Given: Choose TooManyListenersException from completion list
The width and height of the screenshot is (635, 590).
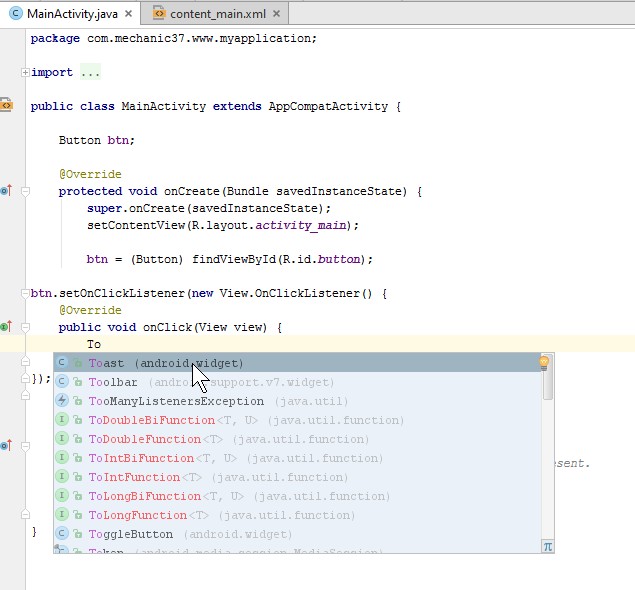Looking at the screenshot, I should click(x=297, y=401).
